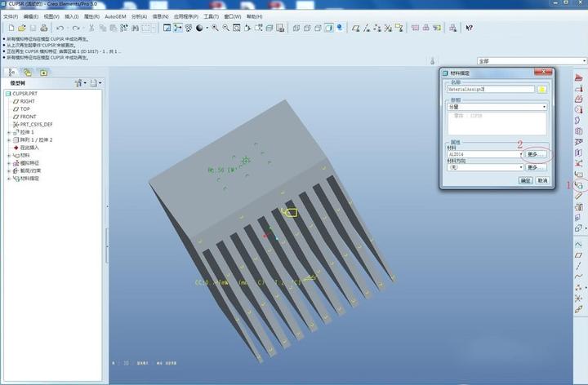Click the top red load icon in right toolbar
The height and width of the screenshot is (385, 588).
click(x=579, y=78)
